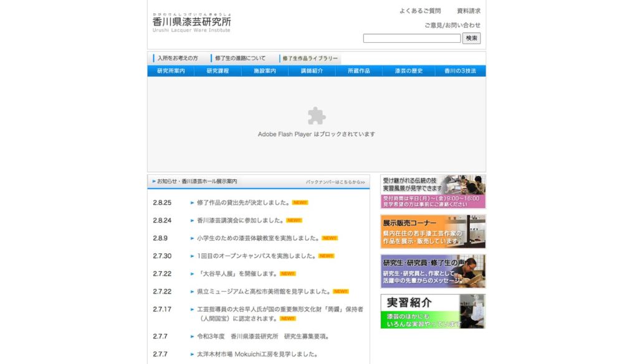Open the 実習紹介 banner in the sidebar
Viewport: 638px width, 364px height.
click(x=431, y=310)
